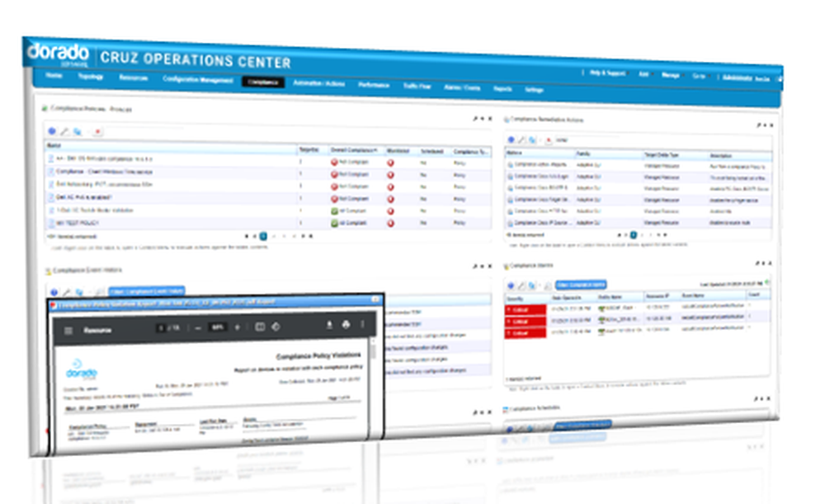Download the PDF report

[x=329, y=325]
